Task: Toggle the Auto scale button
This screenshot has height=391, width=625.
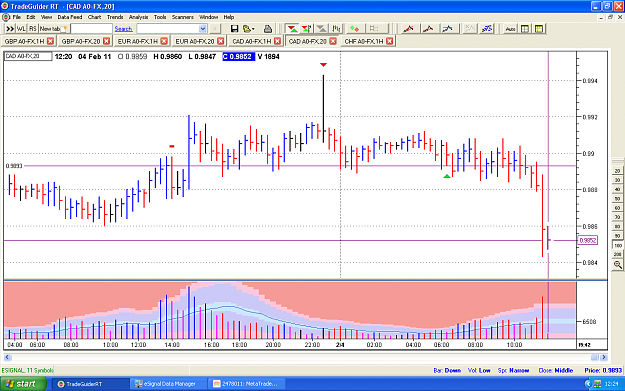Action: tap(510, 29)
